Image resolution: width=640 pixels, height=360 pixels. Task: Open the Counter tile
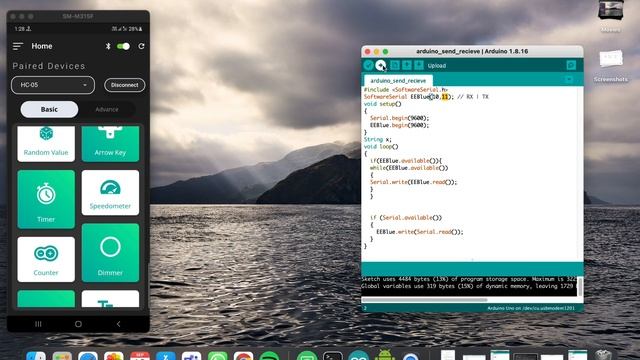(x=46, y=259)
